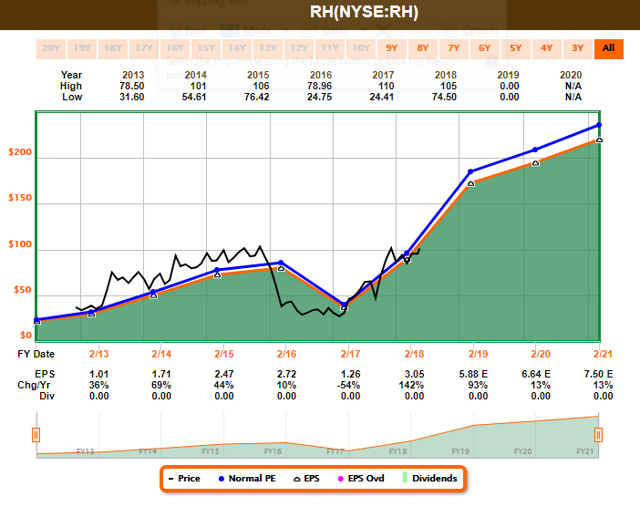Screen dimensions: 640x507
Task: Click the RH(NYSE:RH) chart title
Action: 364,12
